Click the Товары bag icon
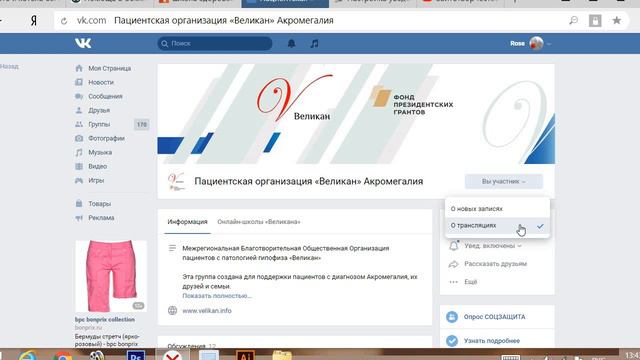 tap(79, 204)
